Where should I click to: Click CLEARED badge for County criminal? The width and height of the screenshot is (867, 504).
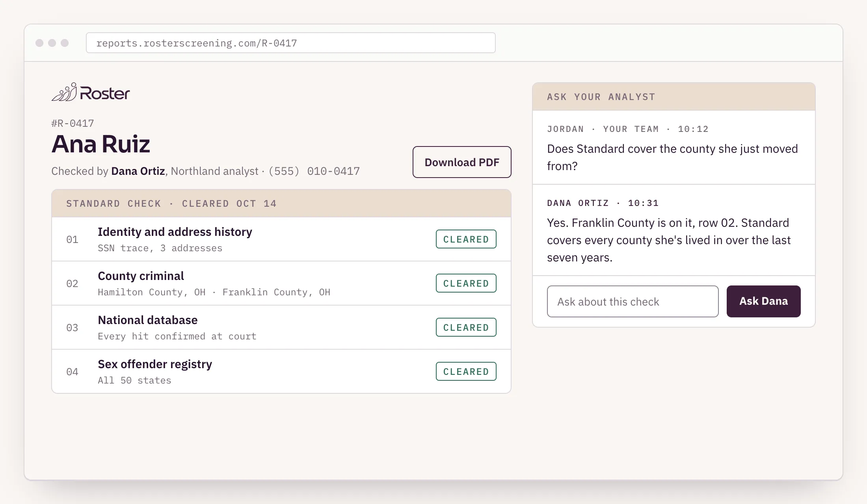point(466,283)
